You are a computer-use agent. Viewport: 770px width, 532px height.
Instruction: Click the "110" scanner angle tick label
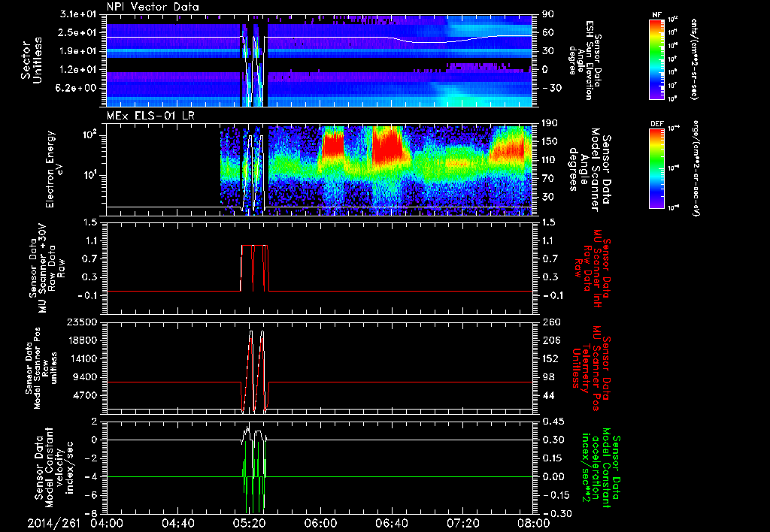point(550,160)
